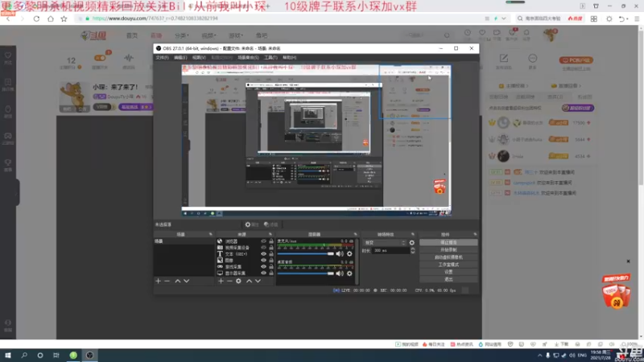This screenshot has width=644, height=362.
Task: Add a new source with the plus icon
Action: click(221, 281)
